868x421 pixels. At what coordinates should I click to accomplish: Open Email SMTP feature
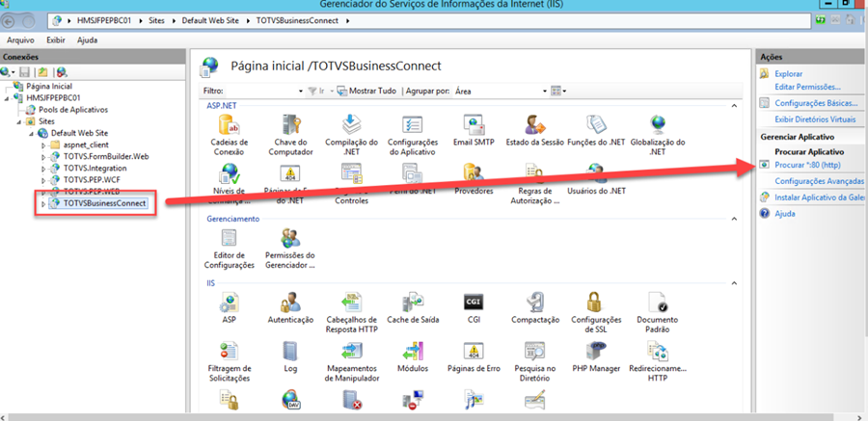point(474,131)
